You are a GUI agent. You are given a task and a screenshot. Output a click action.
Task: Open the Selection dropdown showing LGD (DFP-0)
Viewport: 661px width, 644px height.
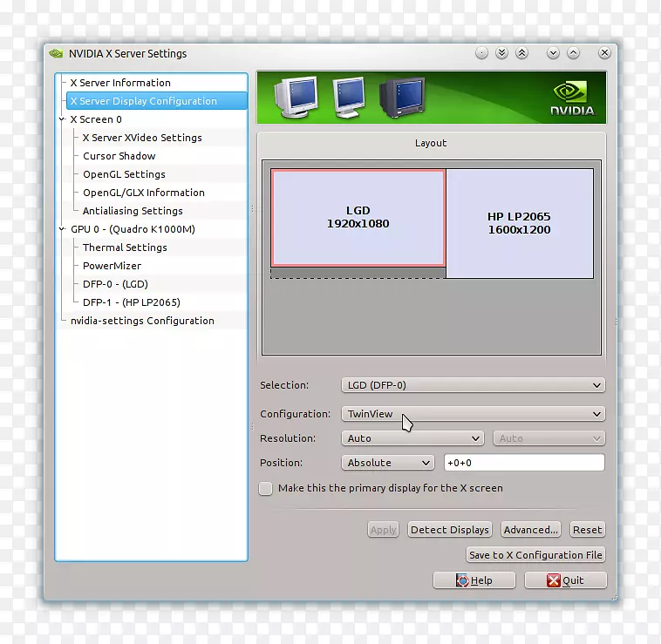click(473, 385)
